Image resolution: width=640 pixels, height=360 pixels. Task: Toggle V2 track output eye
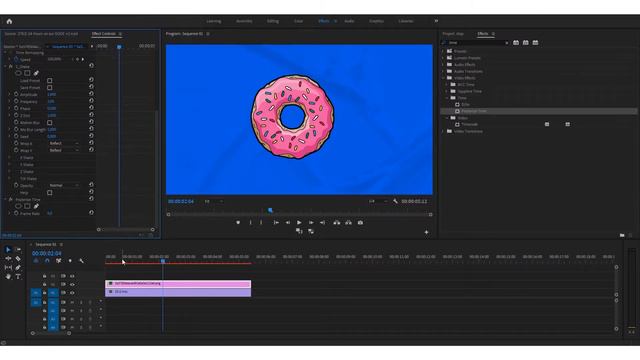[72, 284]
